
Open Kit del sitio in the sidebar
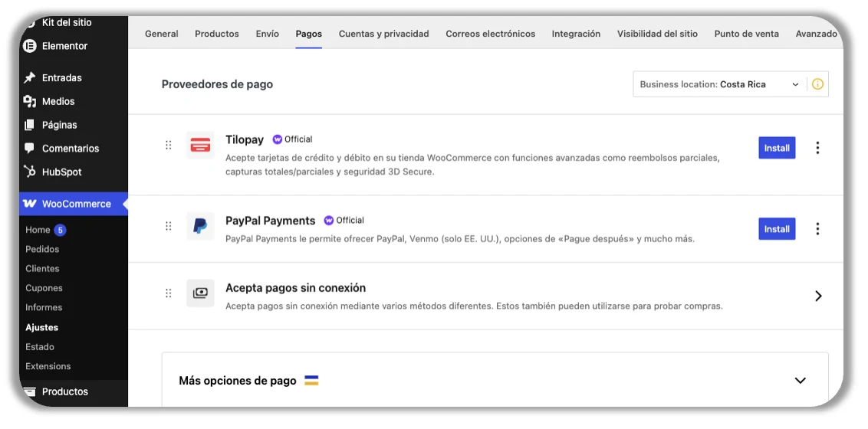point(67,23)
